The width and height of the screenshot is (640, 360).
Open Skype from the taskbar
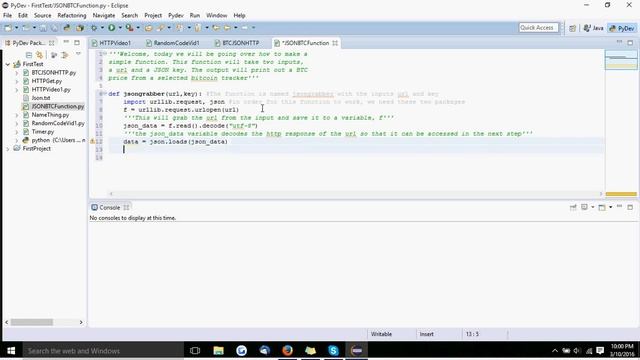point(333,351)
